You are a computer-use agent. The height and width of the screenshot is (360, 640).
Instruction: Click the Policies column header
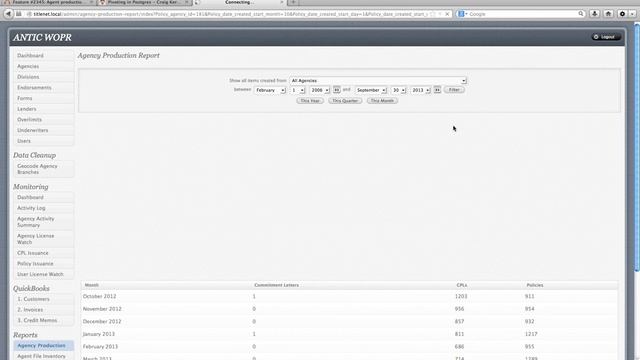(535, 285)
